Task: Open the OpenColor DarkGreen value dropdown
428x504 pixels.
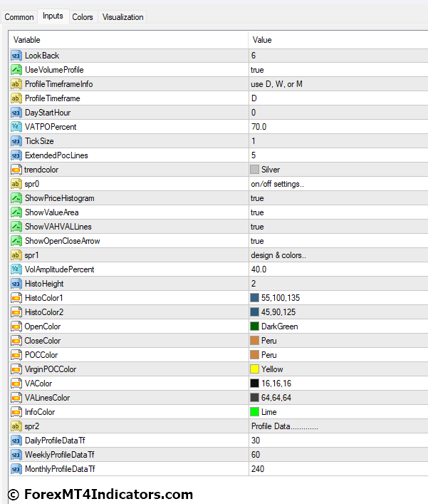Action: [335, 326]
